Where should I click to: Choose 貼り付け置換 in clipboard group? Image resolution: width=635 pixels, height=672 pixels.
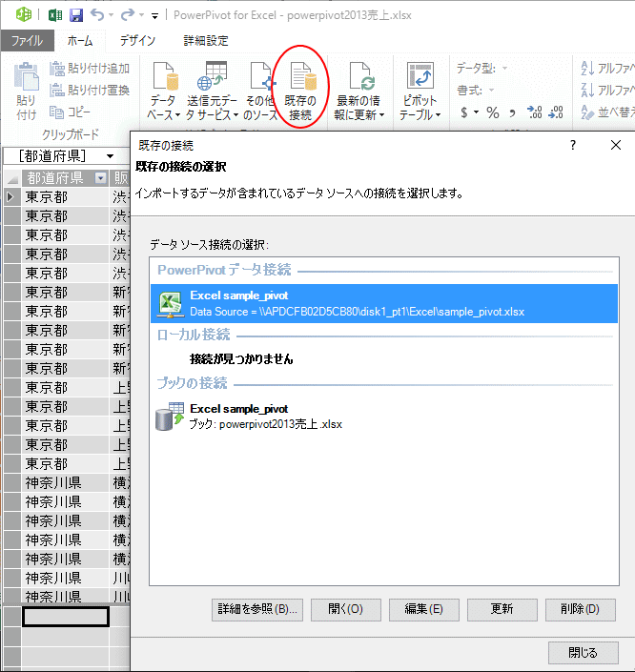(x=90, y=91)
